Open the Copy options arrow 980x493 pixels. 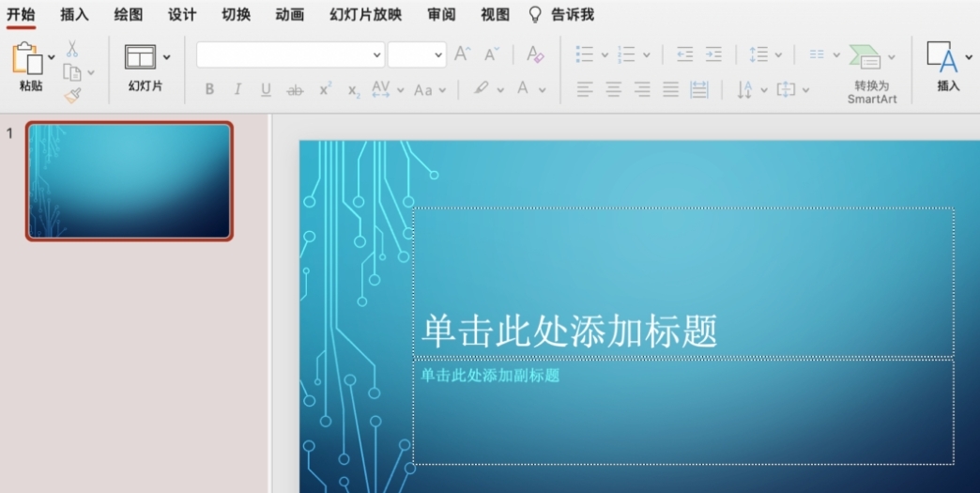click(91, 73)
